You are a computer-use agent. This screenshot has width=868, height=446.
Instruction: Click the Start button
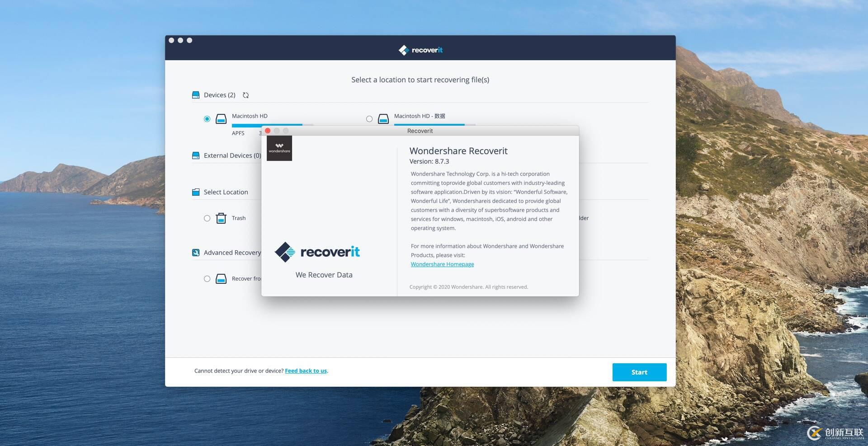tap(639, 372)
